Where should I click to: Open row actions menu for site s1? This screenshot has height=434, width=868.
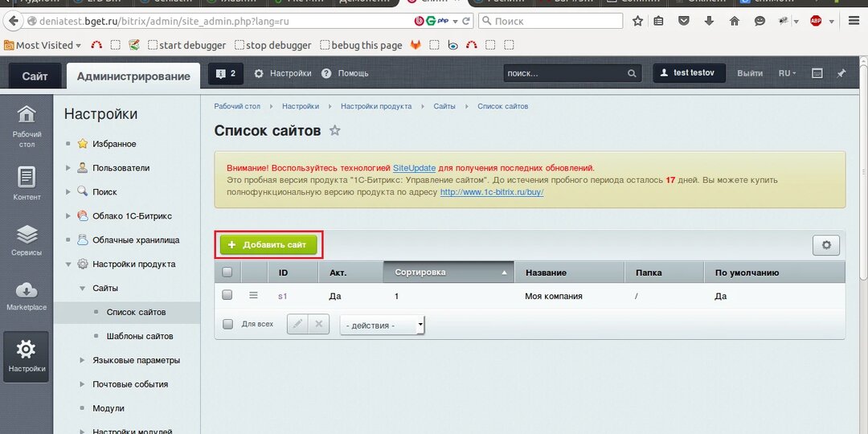tap(253, 296)
